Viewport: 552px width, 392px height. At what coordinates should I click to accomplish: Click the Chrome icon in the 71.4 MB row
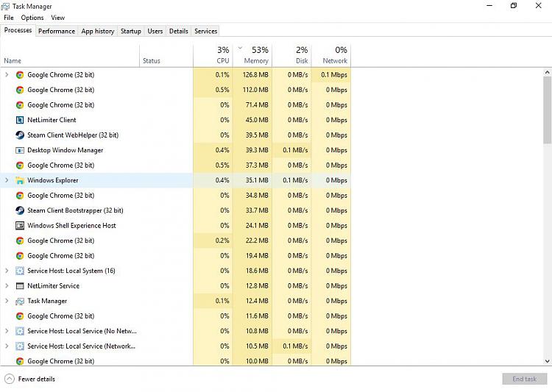pyautogui.click(x=20, y=105)
